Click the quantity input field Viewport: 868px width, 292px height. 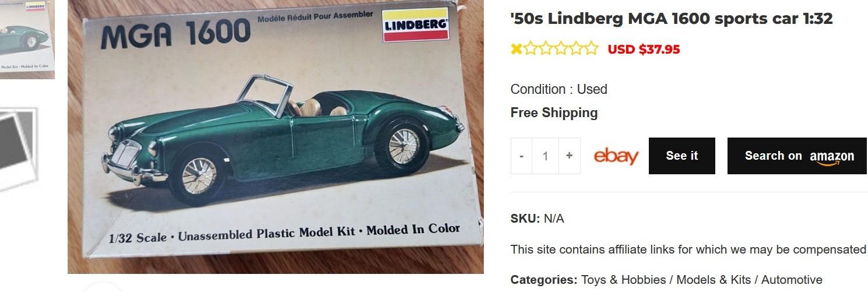click(546, 156)
